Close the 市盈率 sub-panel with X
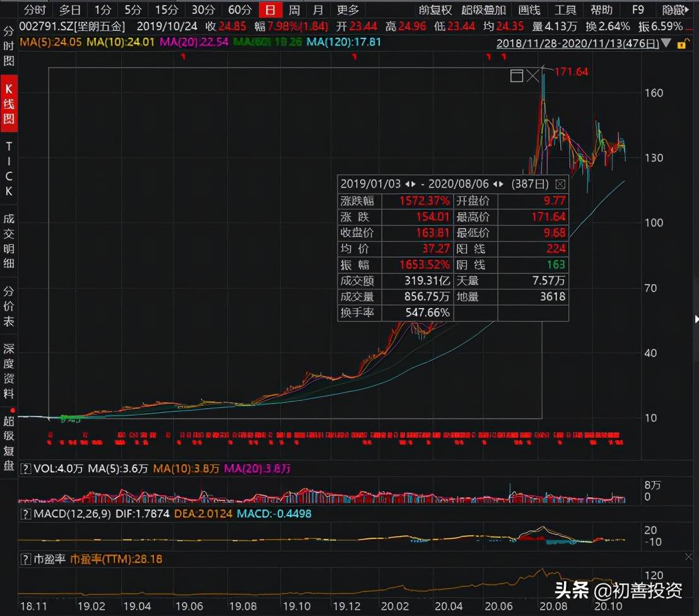Image resolution: width=699 pixels, height=616 pixels. coord(688,557)
